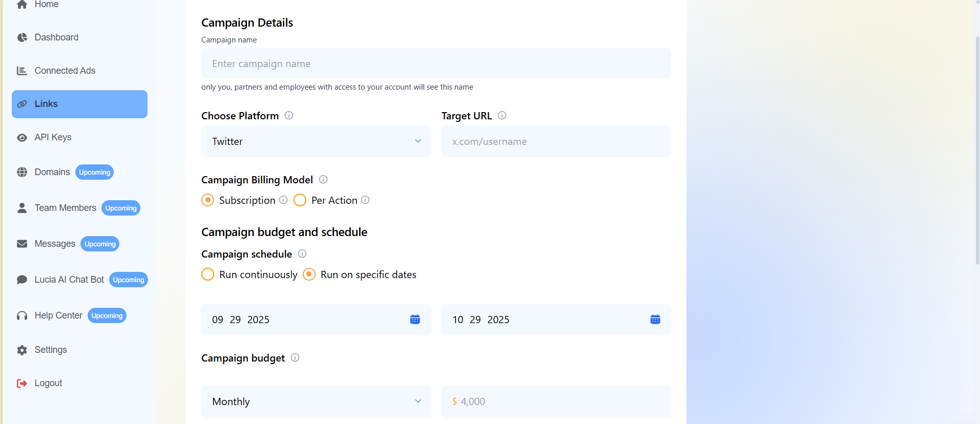Click the info icon next to Target URL

pyautogui.click(x=502, y=115)
